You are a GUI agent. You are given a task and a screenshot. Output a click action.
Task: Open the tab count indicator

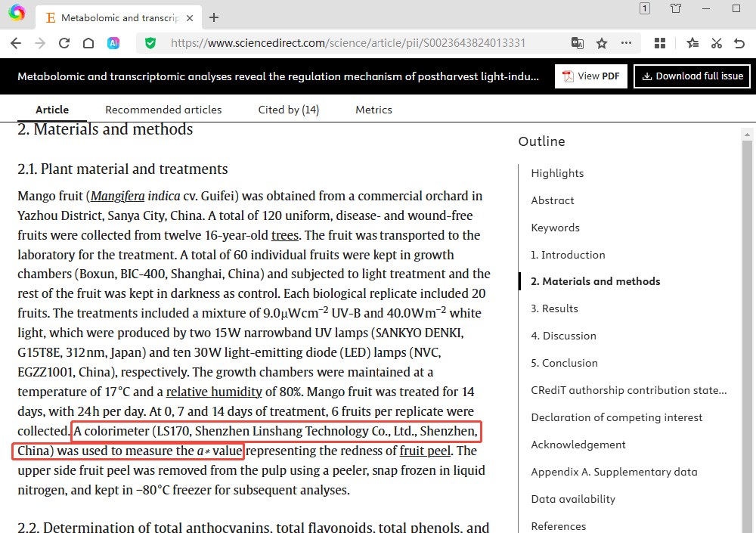tap(645, 8)
